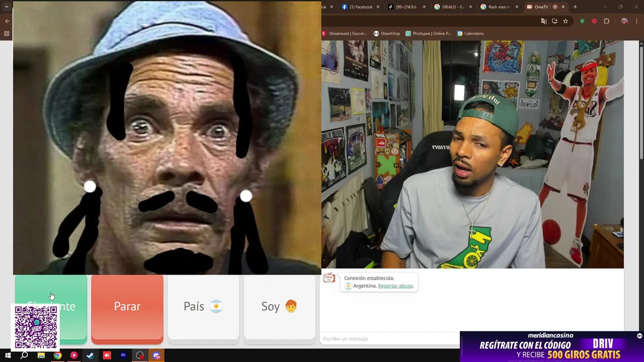This screenshot has width=644, height=362.
Task: Open the Chrome profile avatar
Action: [624, 21]
